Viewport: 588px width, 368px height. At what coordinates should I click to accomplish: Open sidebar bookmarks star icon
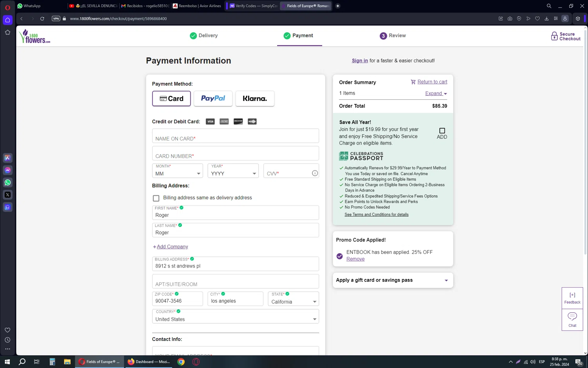click(x=7, y=33)
